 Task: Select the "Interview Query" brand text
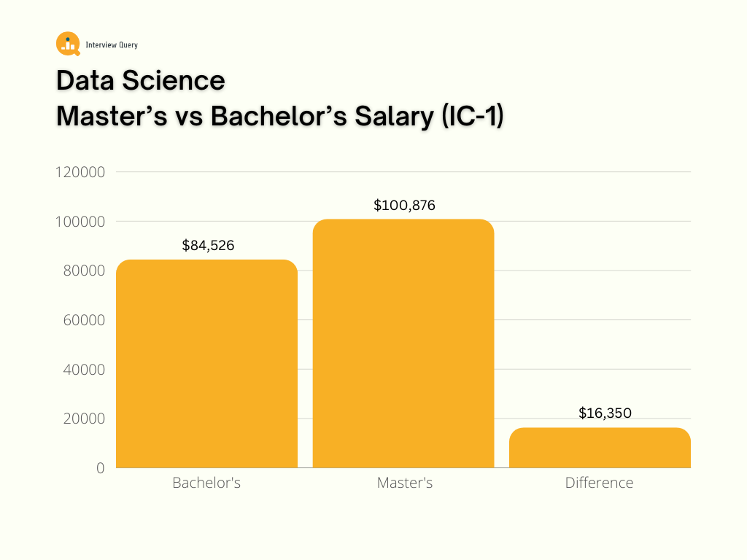click(x=112, y=45)
